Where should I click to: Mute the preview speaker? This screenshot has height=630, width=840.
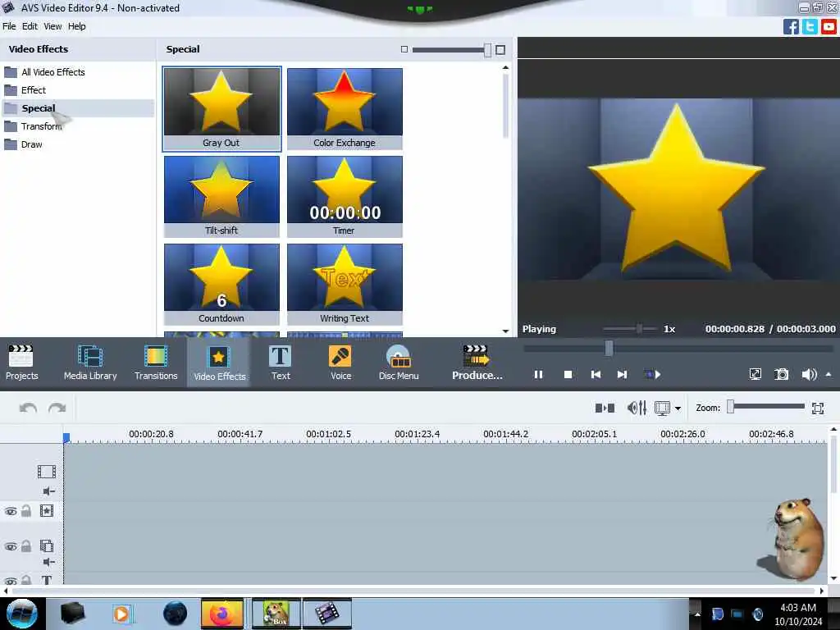tap(809, 374)
